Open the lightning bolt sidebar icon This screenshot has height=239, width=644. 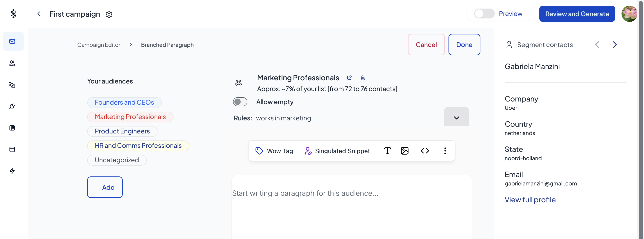(x=12, y=171)
